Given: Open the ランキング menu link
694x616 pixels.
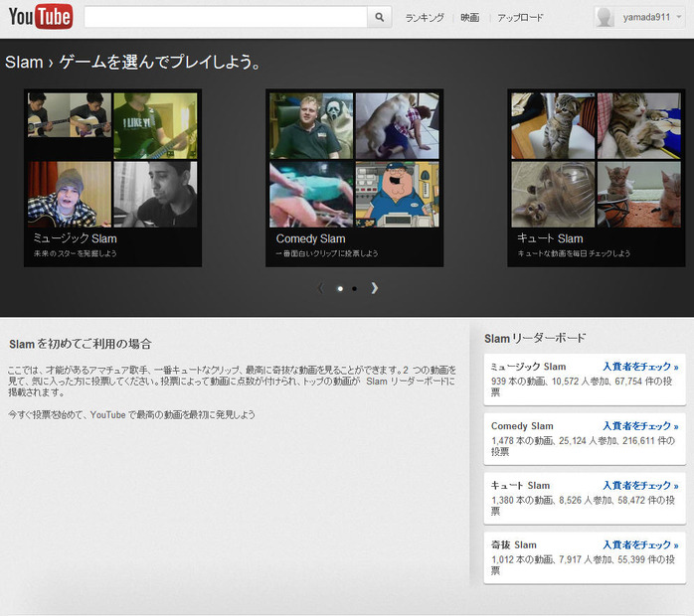Looking at the screenshot, I should tap(425, 18).
